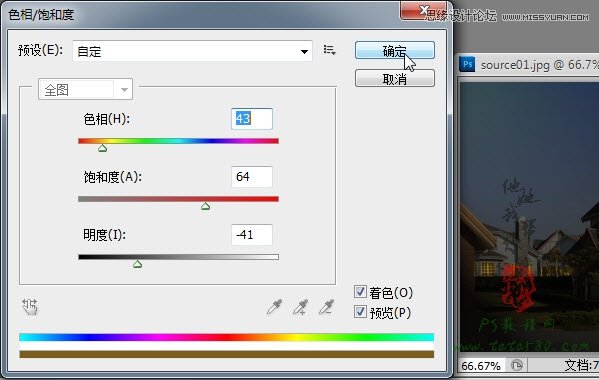599x380 pixels.
Task: Click the bottom brown result color bar
Action: coord(227,354)
